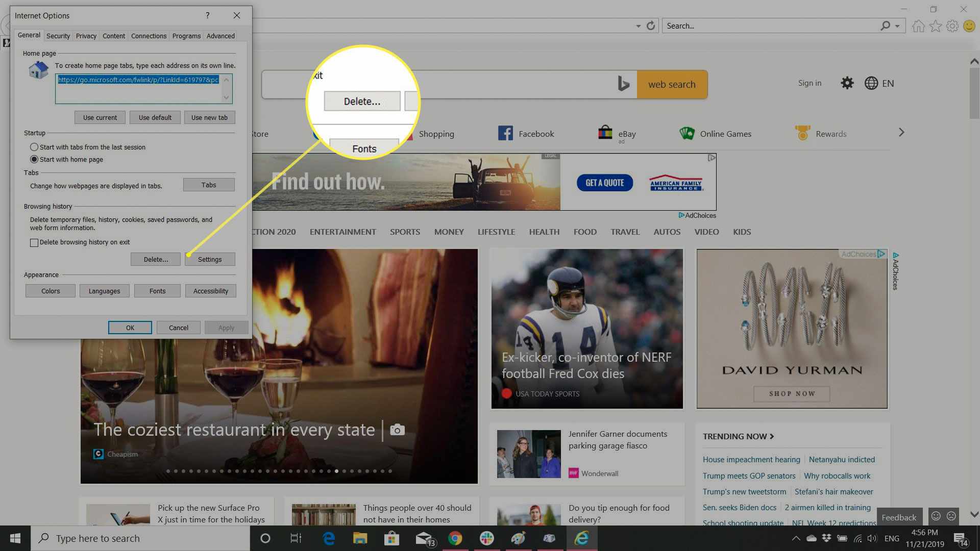Click the Internet Explorer taskbar icon
The height and width of the screenshot is (551, 980).
(x=581, y=538)
